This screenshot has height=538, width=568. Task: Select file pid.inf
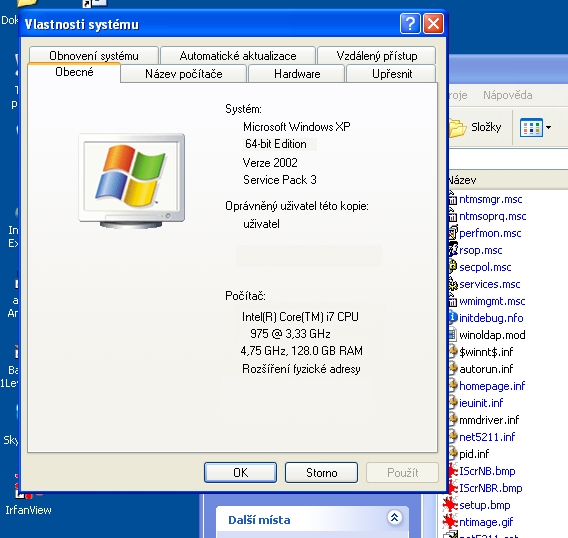coord(474,454)
